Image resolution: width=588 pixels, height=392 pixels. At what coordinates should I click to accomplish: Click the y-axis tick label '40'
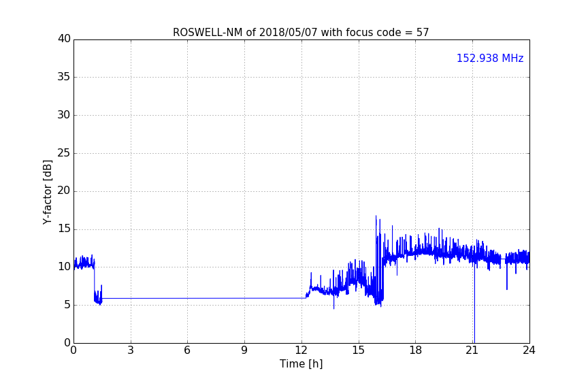pos(64,39)
